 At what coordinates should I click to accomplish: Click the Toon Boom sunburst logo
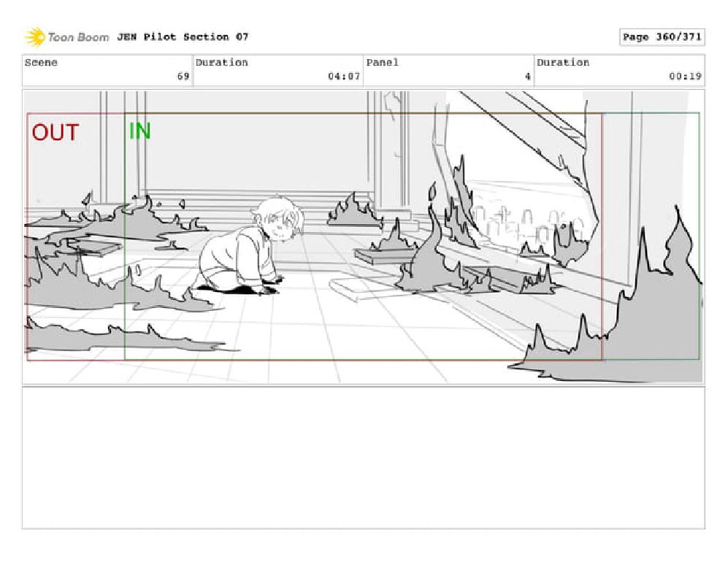[34, 37]
